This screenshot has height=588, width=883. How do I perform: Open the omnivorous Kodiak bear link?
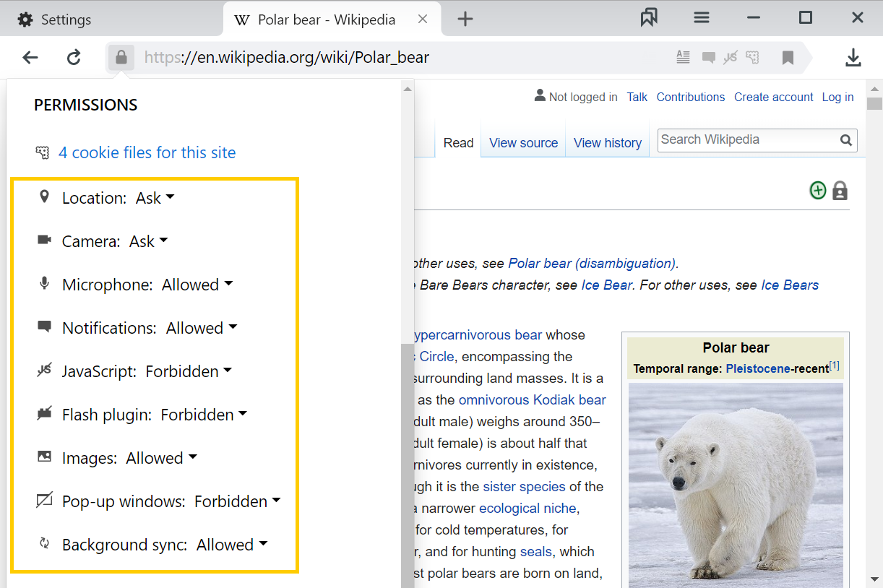pos(533,399)
